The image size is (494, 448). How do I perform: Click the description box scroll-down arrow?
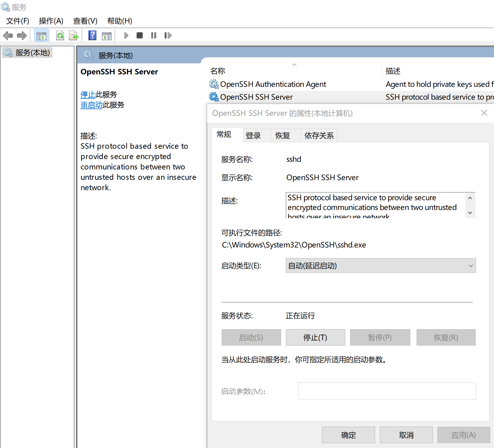coord(470,213)
